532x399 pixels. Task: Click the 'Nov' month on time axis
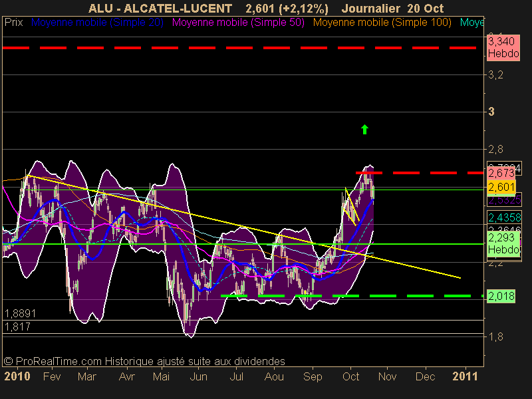click(387, 376)
